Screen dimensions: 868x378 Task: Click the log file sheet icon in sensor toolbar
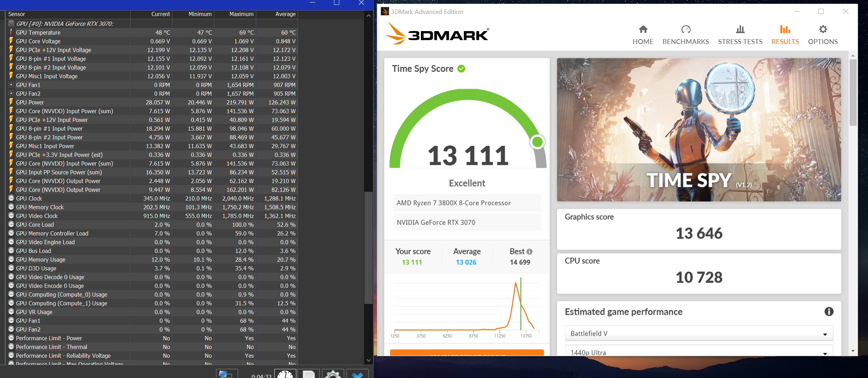[309, 373]
